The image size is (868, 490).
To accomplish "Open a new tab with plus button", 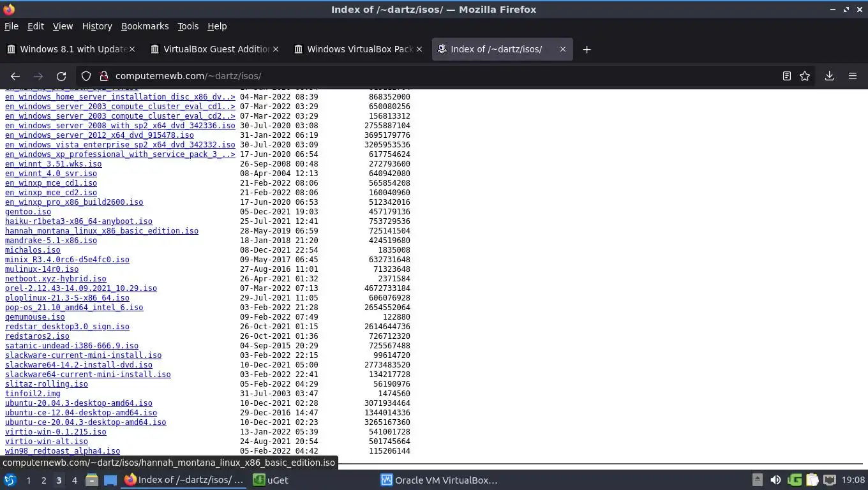I will tap(587, 49).
